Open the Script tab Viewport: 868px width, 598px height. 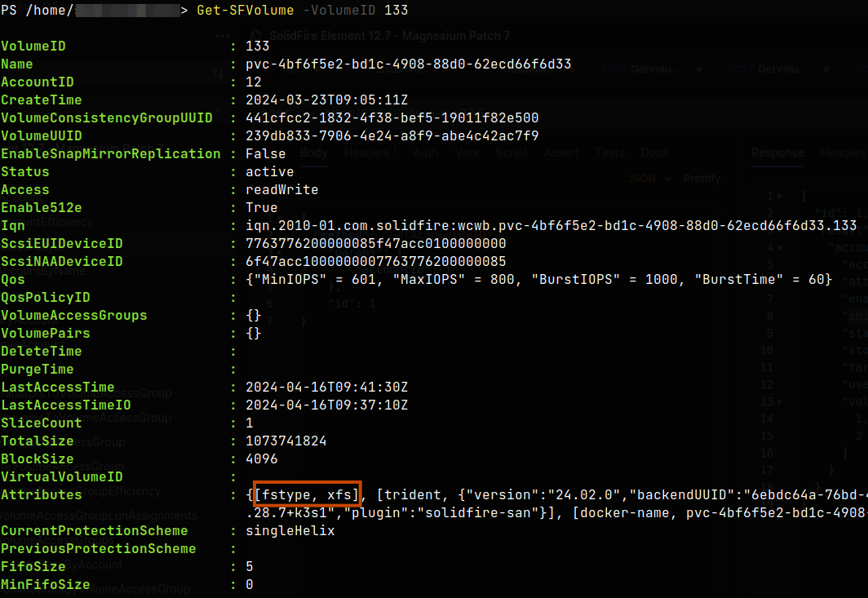pos(511,153)
